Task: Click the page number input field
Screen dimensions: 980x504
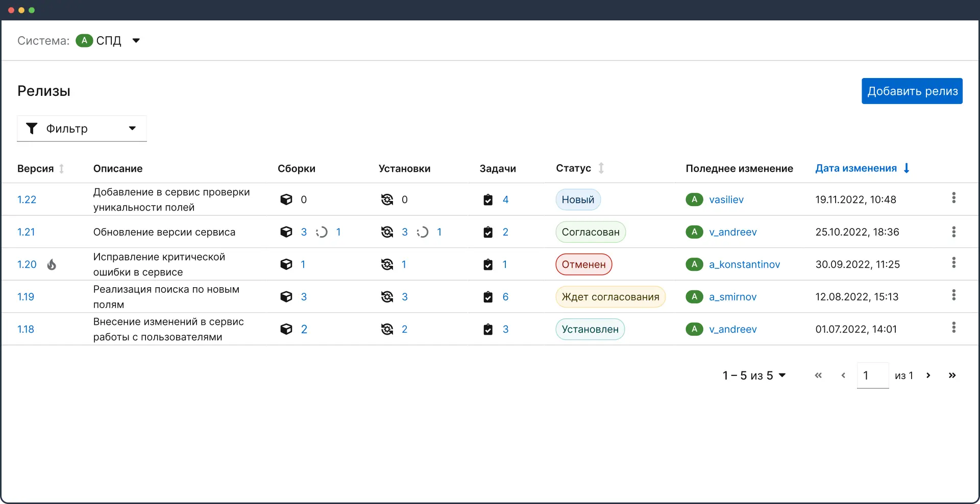Action: 872,375
